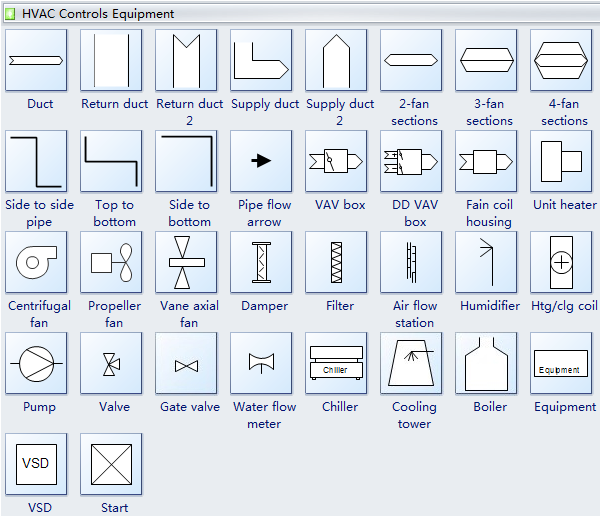Choose the 3-fan sections shape
Screen dimensions: 600x517
(x=486, y=60)
